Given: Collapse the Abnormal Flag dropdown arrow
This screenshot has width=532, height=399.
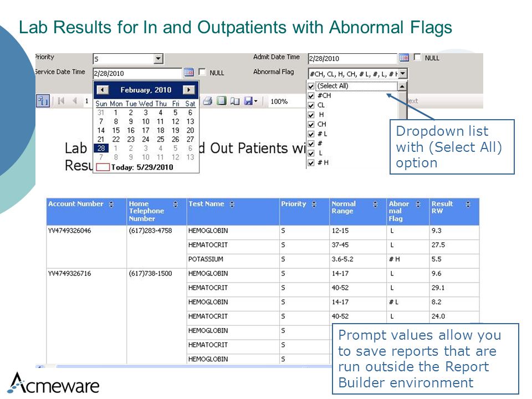Looking at the screenshot, I should pos(402,73).
